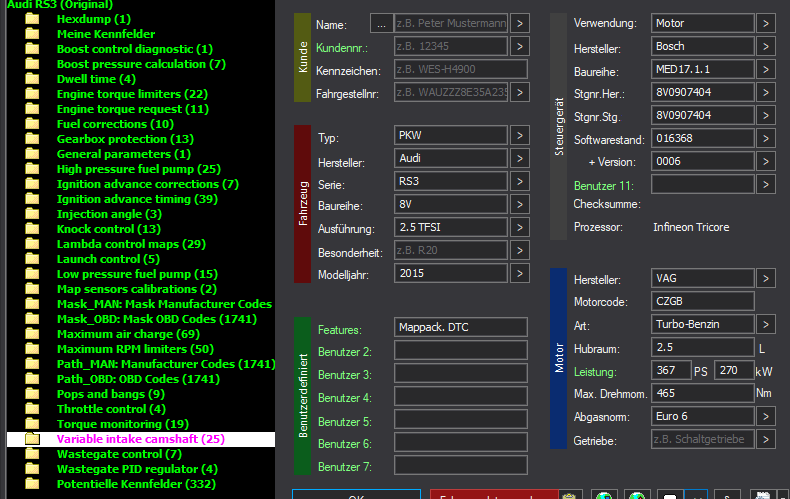Click into the Features field containing Mappack. DTC
The image size is (790, 499).
point(460,328)
